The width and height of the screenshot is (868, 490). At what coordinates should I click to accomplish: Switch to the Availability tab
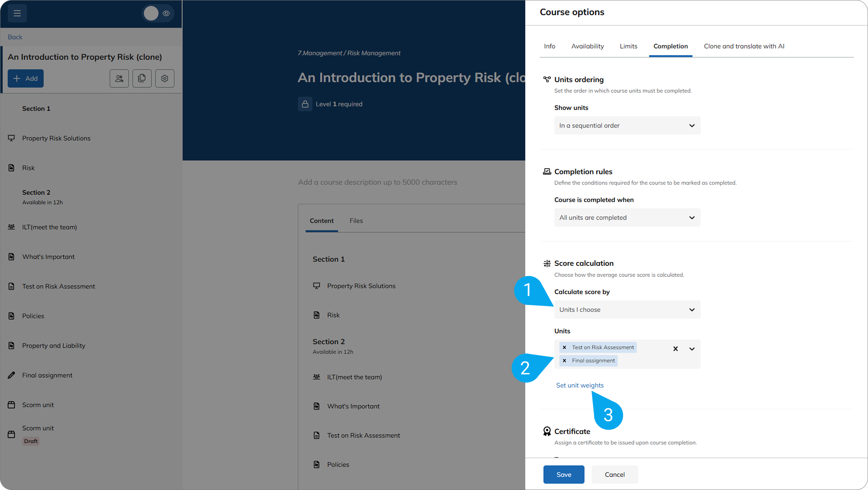[587, 46]
